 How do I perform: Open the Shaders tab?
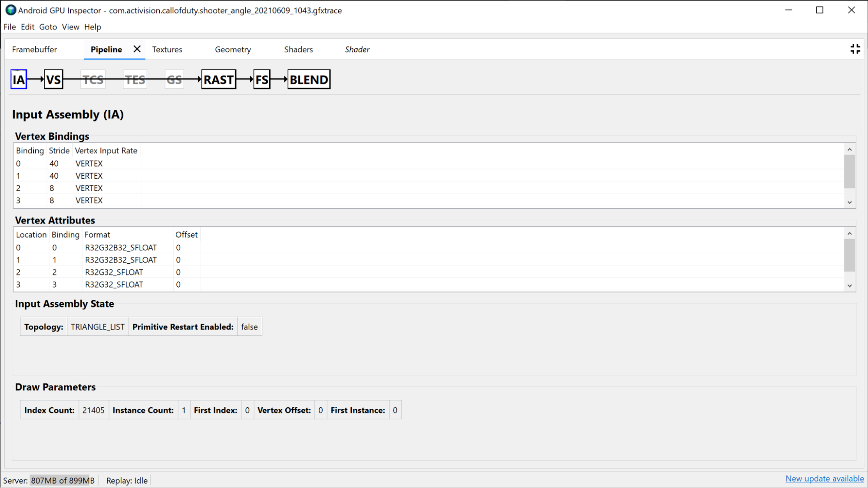[298, 49]
